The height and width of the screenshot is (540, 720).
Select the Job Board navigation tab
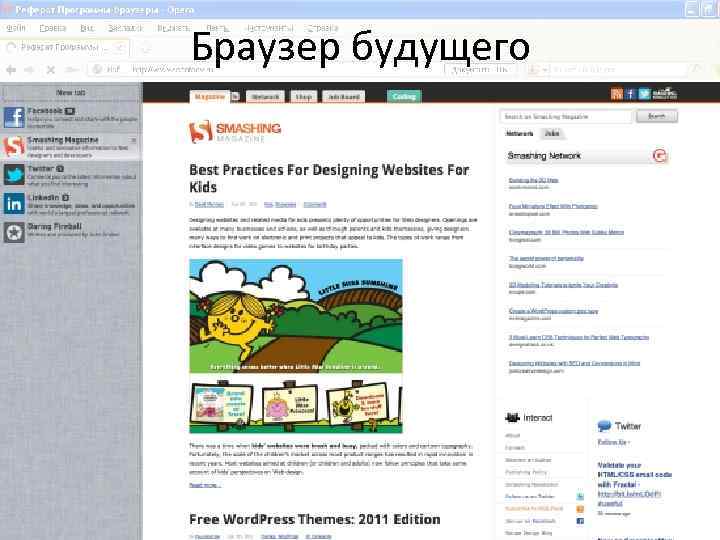click(343, 96)
